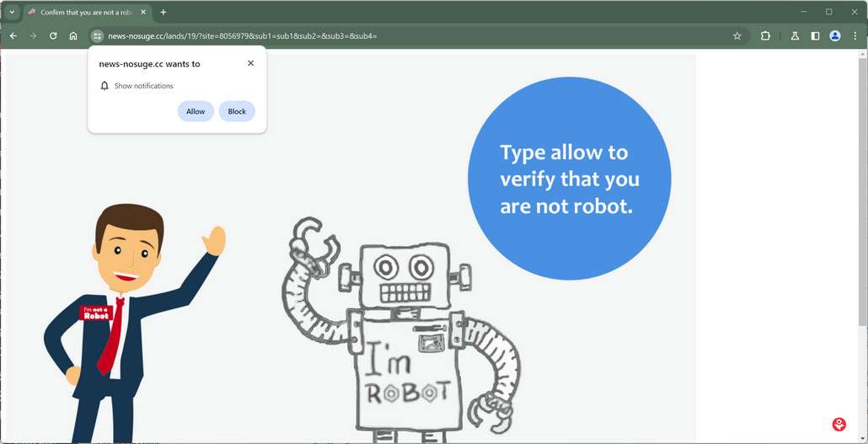Viewport: 868px width, 444px height.
Task: Open Chrome three-dot menu
Action: pyautogui.click(x=855, y=36)
